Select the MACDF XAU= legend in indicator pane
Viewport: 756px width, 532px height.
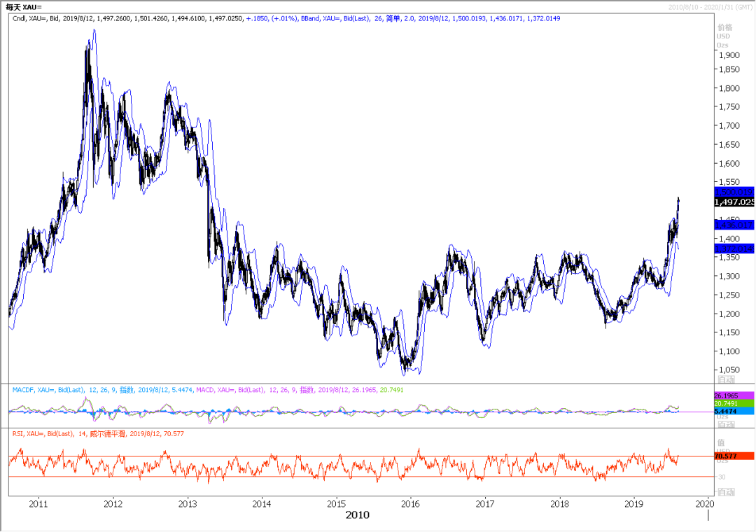(103, 390)
